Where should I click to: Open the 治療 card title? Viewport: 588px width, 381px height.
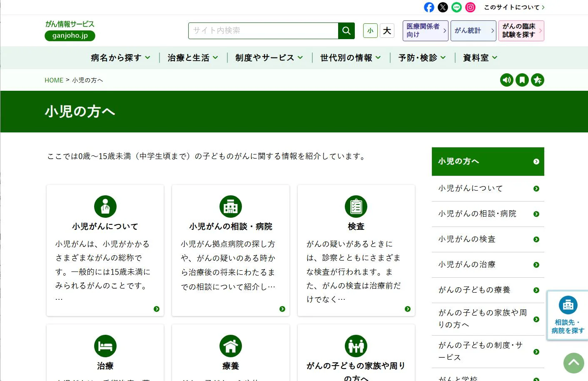tap(105, 366)
